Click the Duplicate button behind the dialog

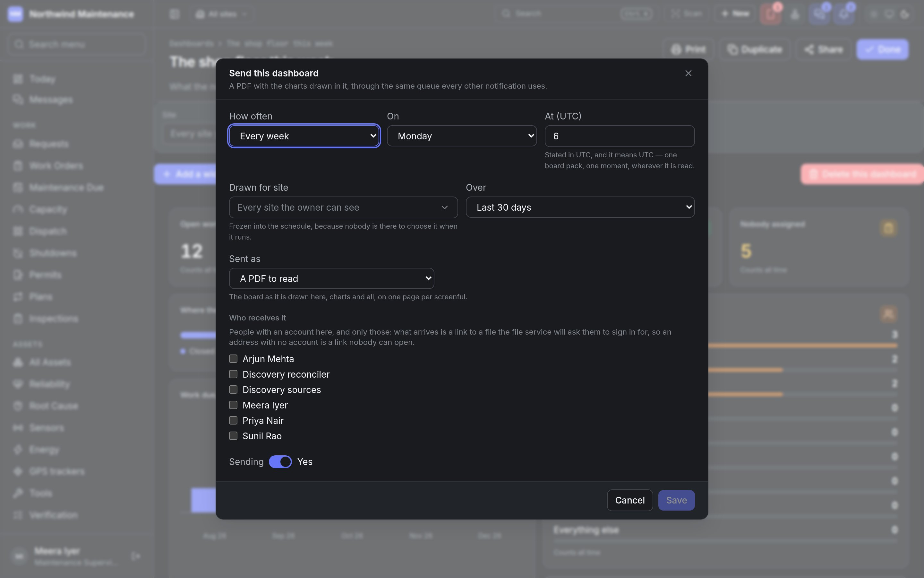pos(755,49)
